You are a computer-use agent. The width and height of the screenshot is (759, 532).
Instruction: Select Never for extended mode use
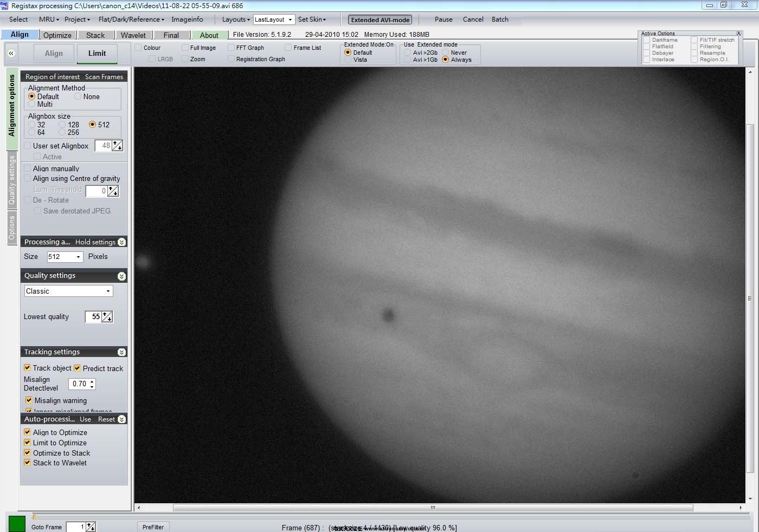pyautogui.click(x=446, y=53)
